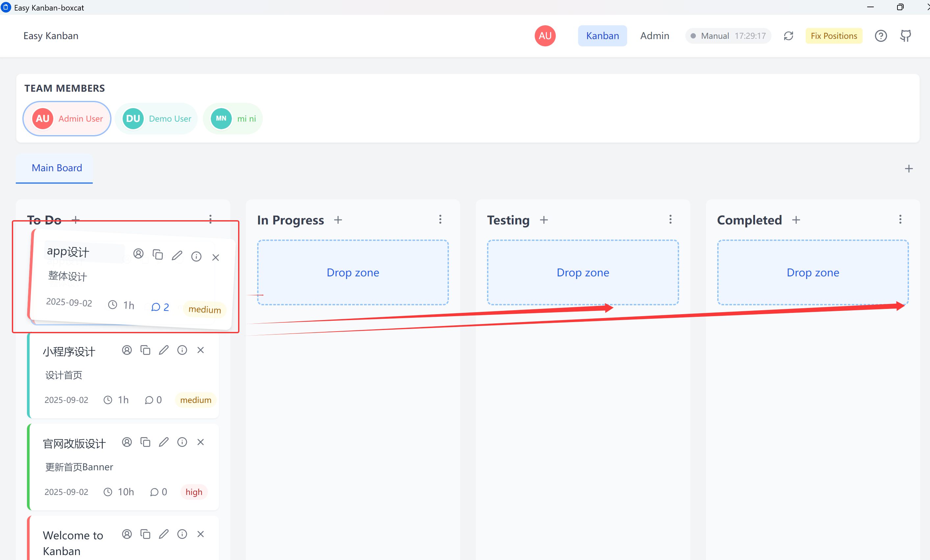Image resolution: width=930 pixels, height=560 pixels.
Task: Open the To Do column options menu
Action: [x=210, y=219]
